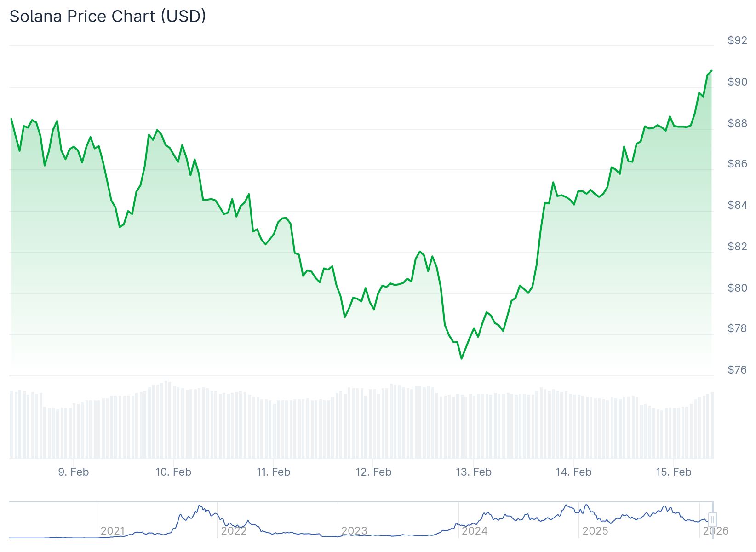
Task: Click the lowest point of the price line
Action: [461, 358]
